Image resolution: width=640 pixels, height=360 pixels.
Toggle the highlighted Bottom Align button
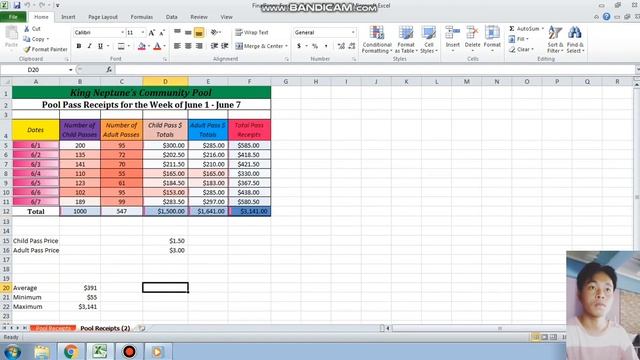pos(199,33)
